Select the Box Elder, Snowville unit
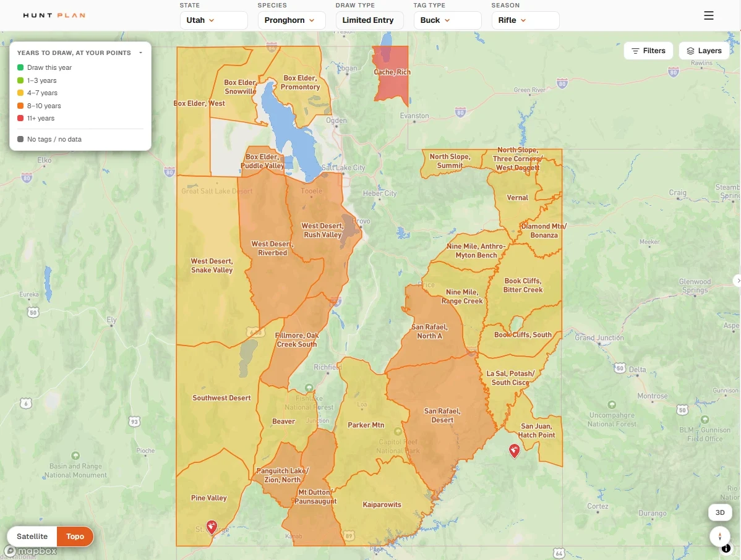 click(x=240, y=87)
